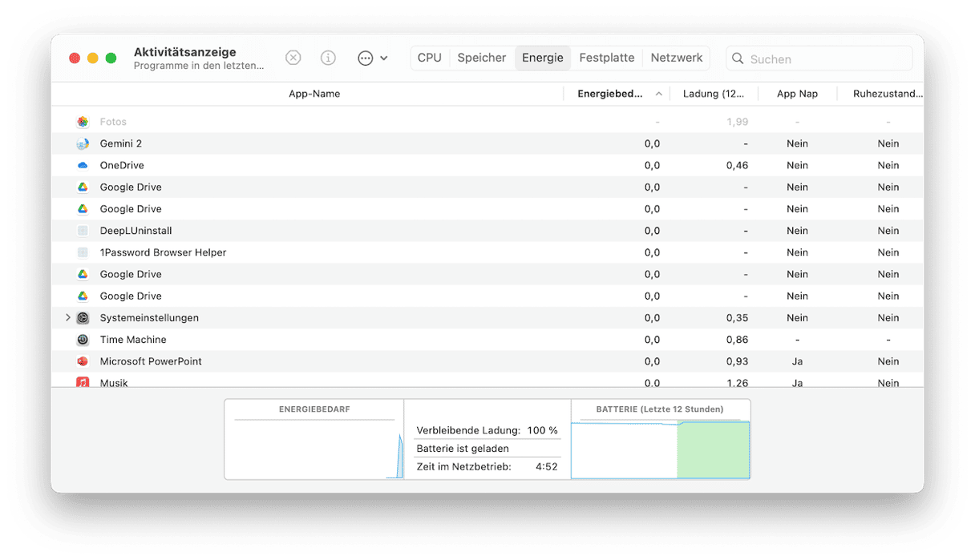975x560 pixels.
Task: Select the Gemini 2 process name
Action: point(121,143)
